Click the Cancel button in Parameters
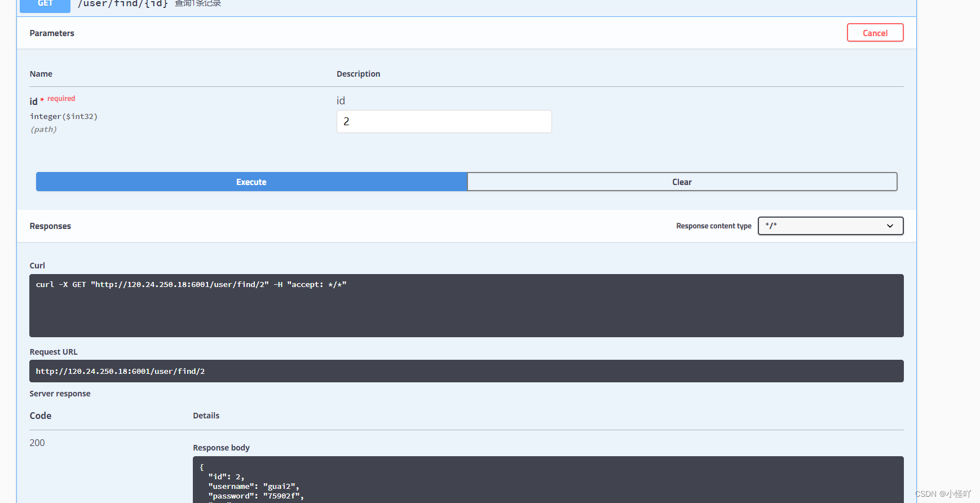980x503 pixels. point(875,33)
